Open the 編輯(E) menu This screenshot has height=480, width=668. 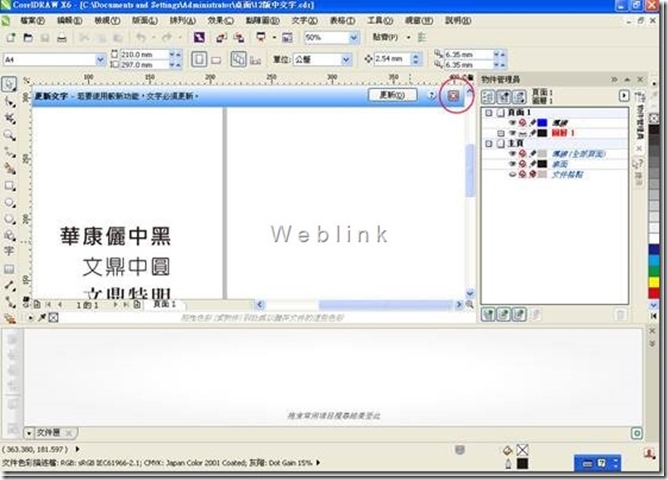[69, 20]
